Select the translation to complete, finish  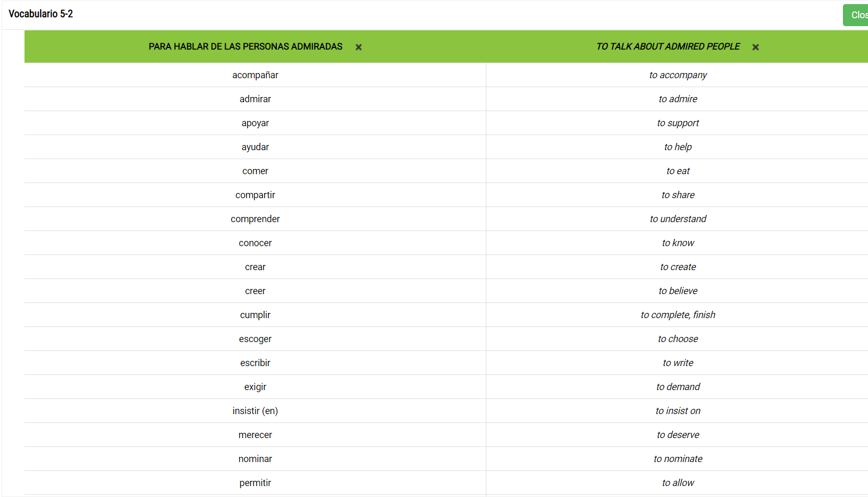pyautogui.click(x=678, y=315)
